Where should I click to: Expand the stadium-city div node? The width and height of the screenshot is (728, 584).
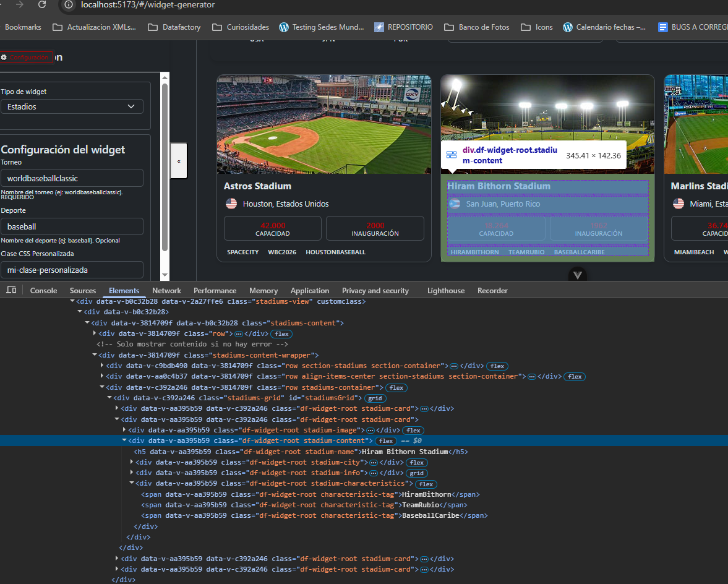(x=132, y=462)
